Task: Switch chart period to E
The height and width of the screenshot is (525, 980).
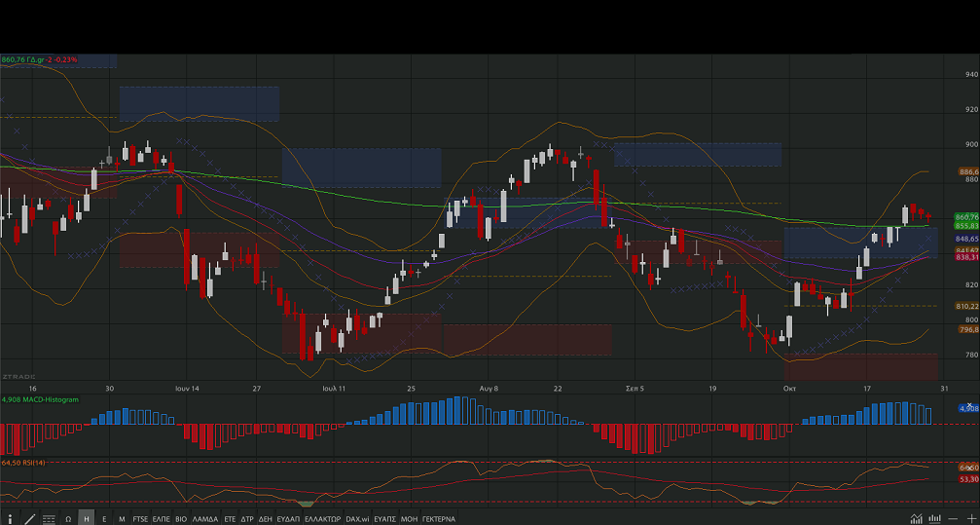Action: (x=104, y=519)
